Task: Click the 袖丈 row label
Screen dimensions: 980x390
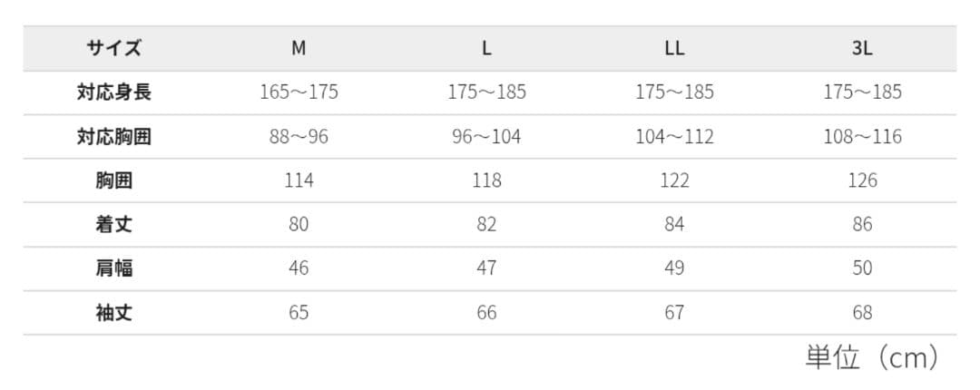Action: tap(114, 313)
